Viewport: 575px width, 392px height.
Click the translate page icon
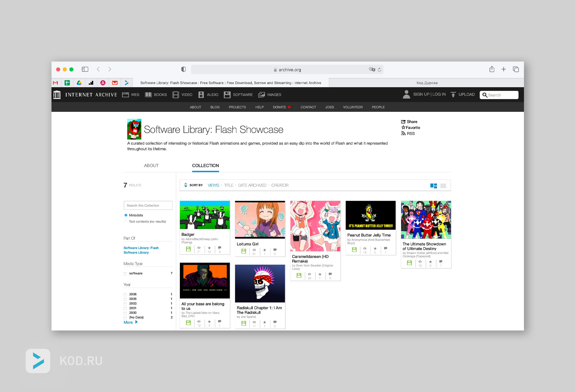(372, 69)
